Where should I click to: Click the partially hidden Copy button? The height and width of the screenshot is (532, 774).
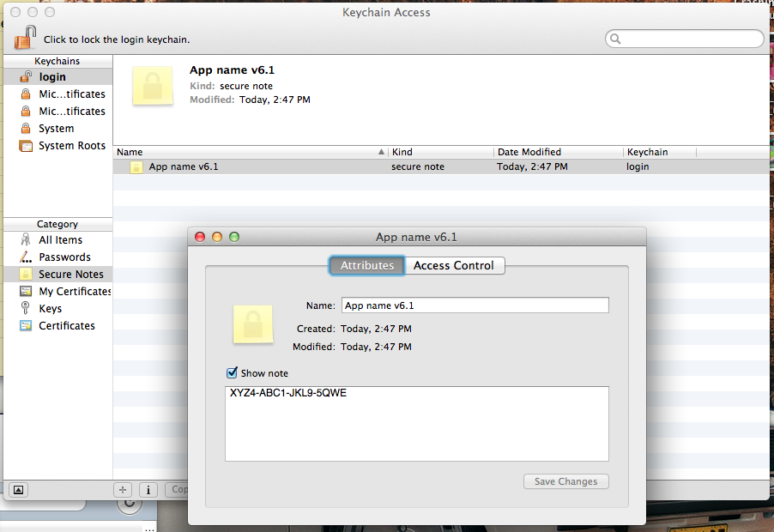[x=177, y=490]
